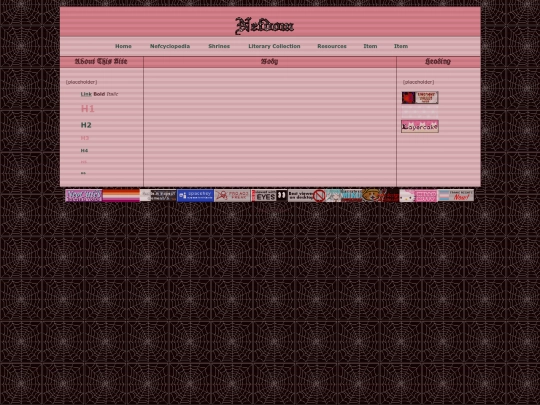Click the pink H1 sample heading

(x=87, y=109)
